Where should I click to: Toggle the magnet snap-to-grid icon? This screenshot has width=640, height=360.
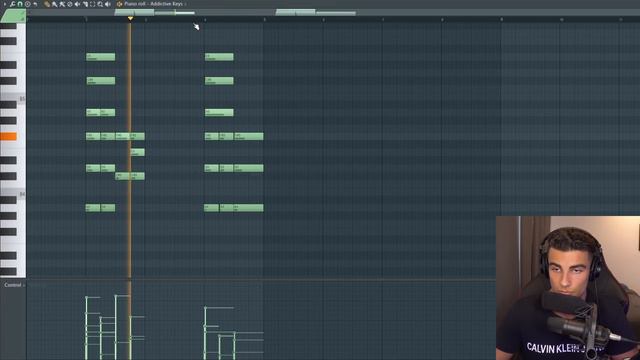[20, 4]
